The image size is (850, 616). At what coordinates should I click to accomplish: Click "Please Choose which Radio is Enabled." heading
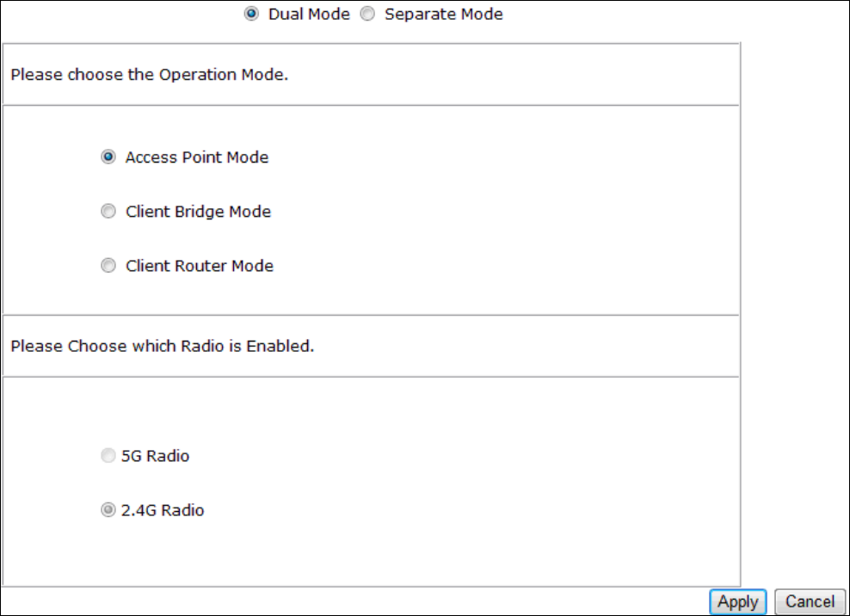tap(163, 347)
